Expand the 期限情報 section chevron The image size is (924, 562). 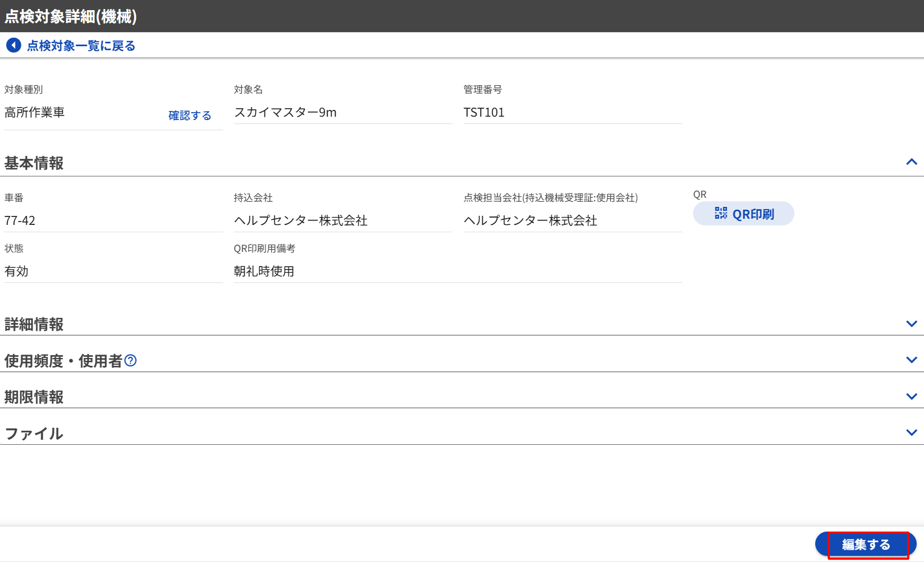911,396
